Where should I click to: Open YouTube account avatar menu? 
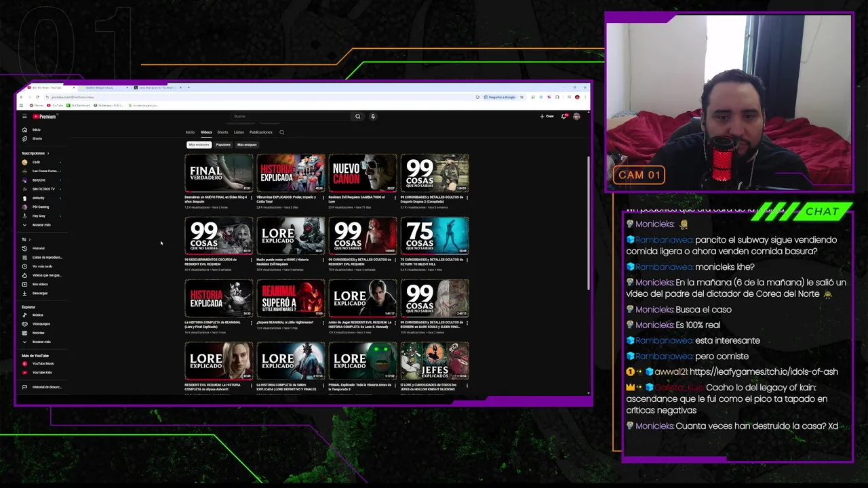pyautogui.click(x=576, y=117)
